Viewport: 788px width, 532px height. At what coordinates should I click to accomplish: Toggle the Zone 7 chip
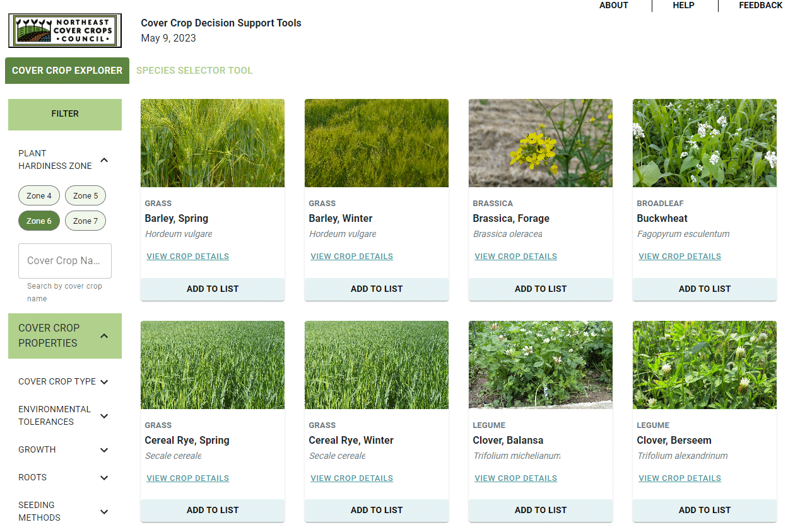click(85, 221)
